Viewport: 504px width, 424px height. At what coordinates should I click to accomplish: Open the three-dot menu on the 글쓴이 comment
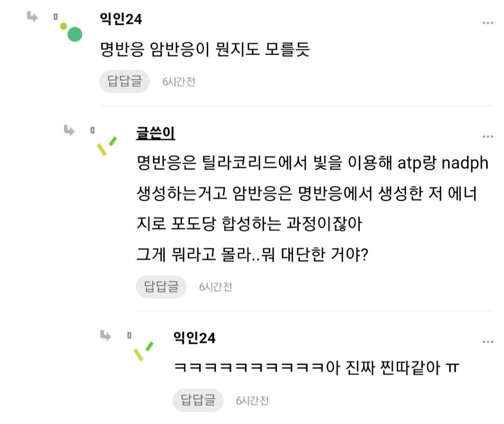[488, 137]
